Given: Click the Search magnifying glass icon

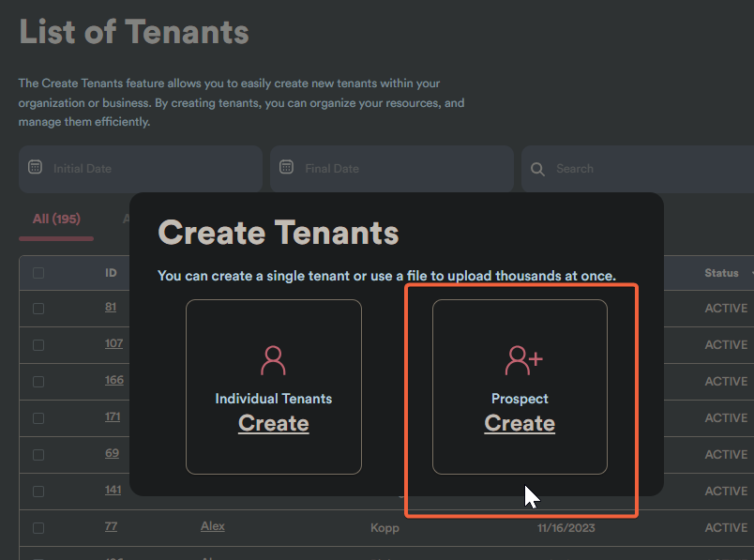Looking at the screenshot, I should point(537,169).
